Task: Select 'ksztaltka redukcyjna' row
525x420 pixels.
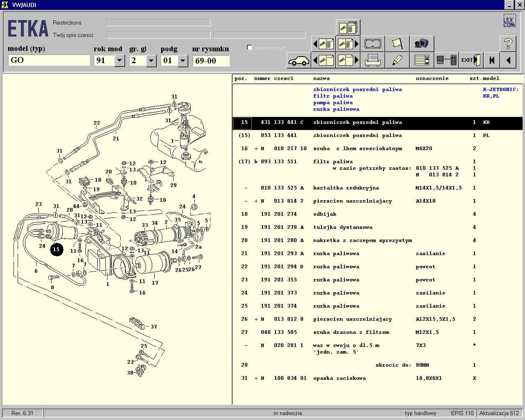Action: click(377, 188)
